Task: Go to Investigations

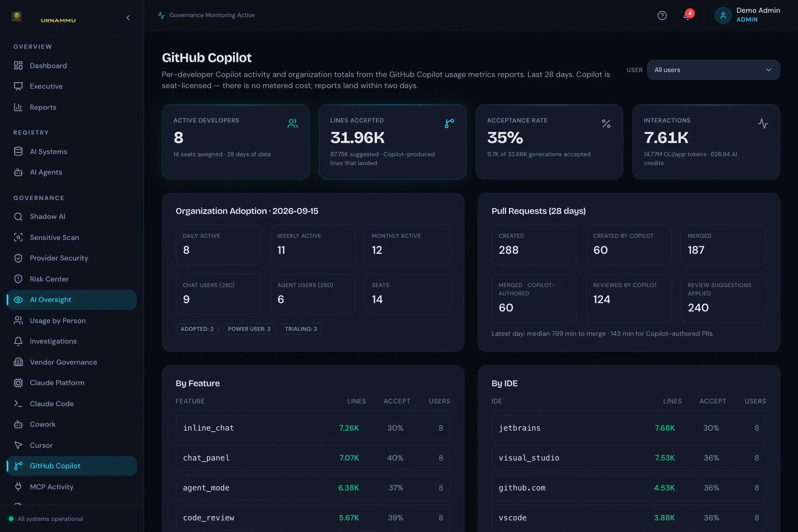Action: [x=71, y=341]
